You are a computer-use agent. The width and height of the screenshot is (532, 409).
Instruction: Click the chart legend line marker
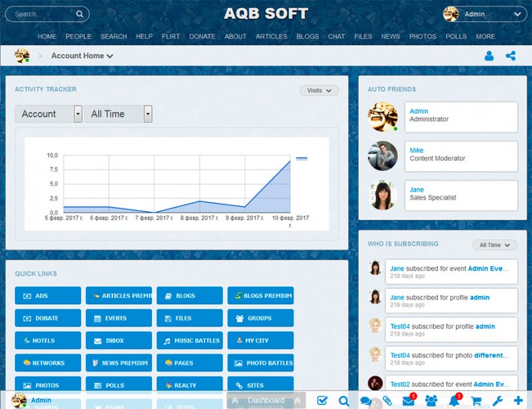302,159
